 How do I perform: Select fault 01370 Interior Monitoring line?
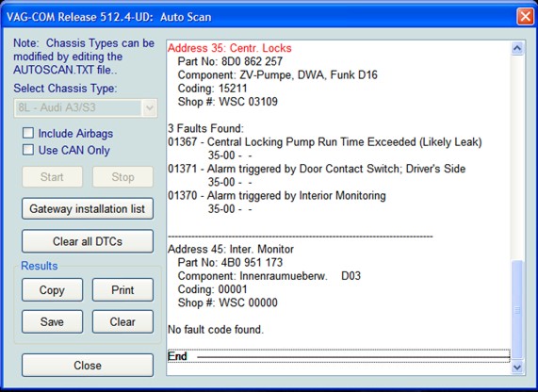tap(277, 195)
